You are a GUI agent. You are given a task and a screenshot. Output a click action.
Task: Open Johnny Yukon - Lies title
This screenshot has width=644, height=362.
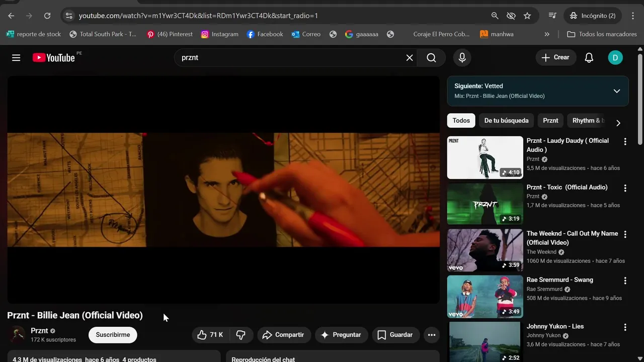555,326
